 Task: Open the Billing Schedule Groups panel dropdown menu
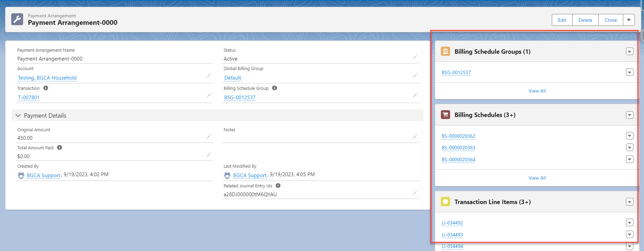pyautogui.click(x=629, y=52)
